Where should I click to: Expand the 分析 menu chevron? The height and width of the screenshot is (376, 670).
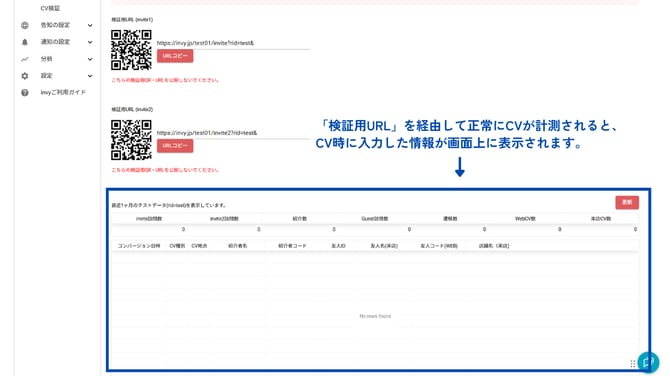(x=90, y=59)
